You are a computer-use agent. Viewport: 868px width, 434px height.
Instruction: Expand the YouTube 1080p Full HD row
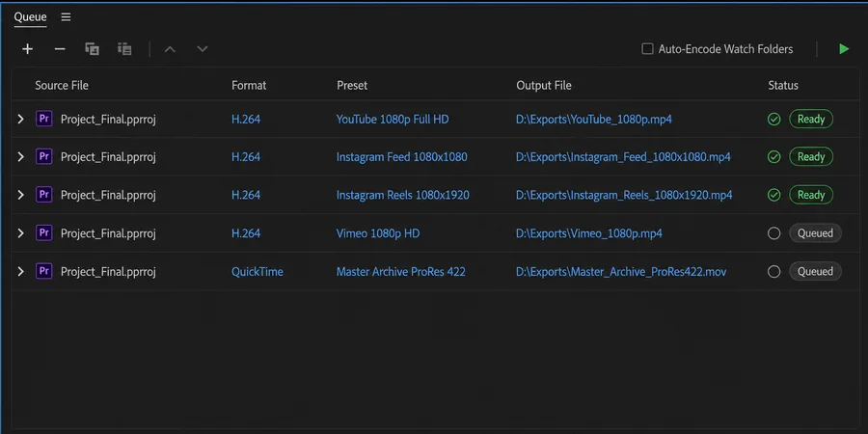click(x=21, y=119)
